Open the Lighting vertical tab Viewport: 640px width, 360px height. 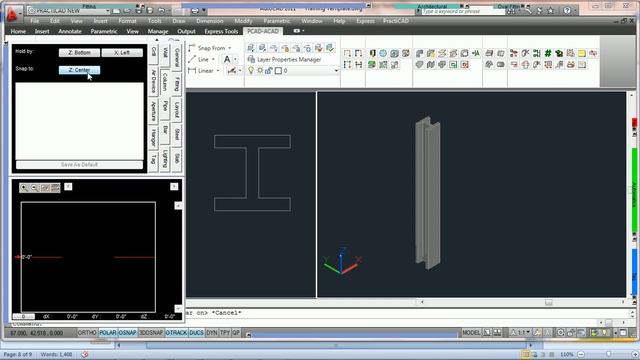(x=165, y=158)
